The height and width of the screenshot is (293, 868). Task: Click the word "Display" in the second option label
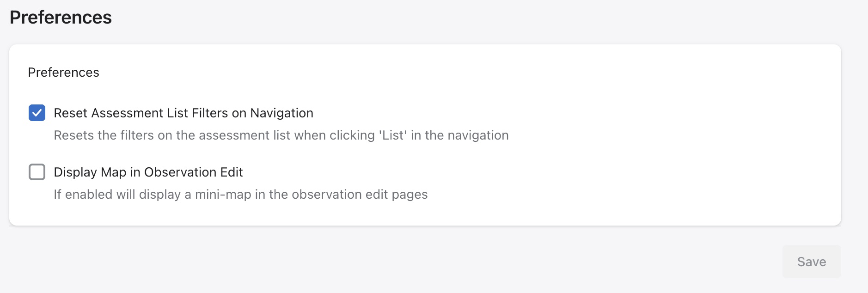coord(75,172)
